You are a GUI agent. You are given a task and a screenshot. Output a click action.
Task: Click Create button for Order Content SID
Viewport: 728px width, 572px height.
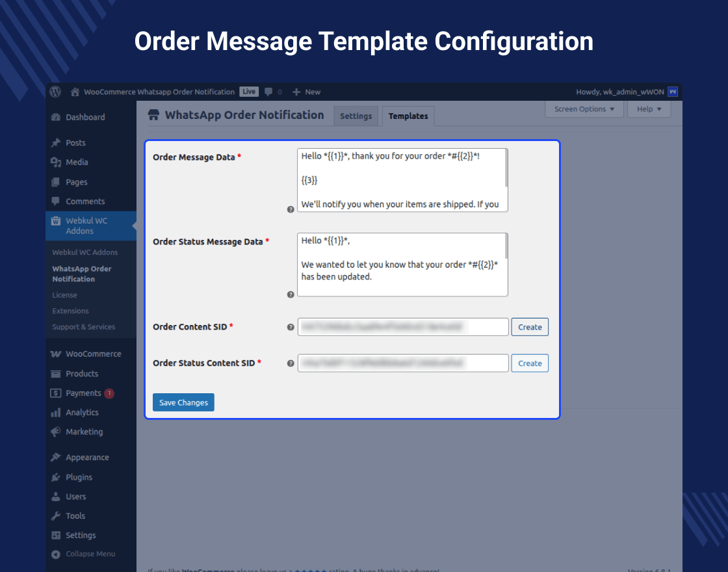pos(530,327)
